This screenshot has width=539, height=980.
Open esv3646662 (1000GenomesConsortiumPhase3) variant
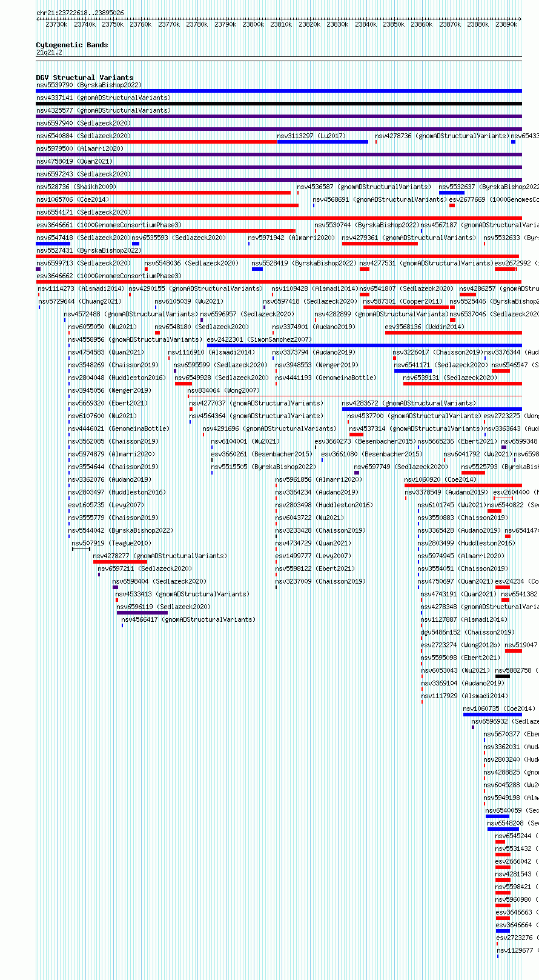click(x=108, y=276)
